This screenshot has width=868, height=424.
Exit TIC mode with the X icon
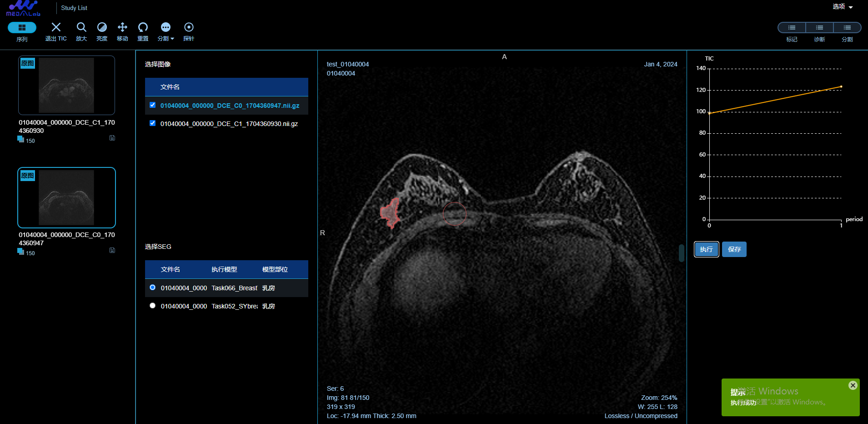tap(56, 27)
